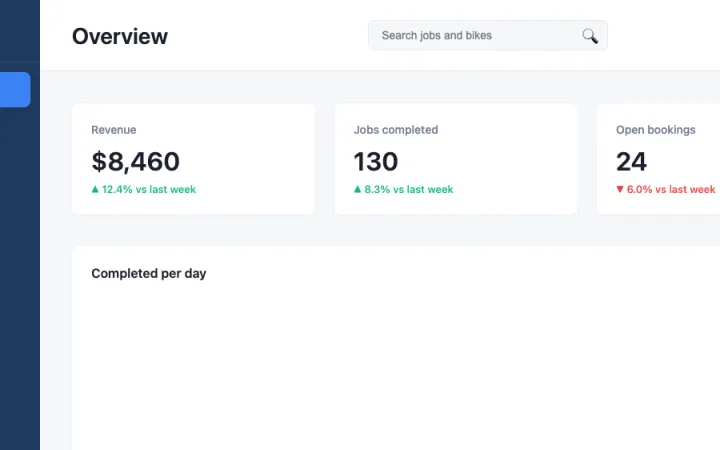Click the Open bookings label
720x450 pixels.
656,130
